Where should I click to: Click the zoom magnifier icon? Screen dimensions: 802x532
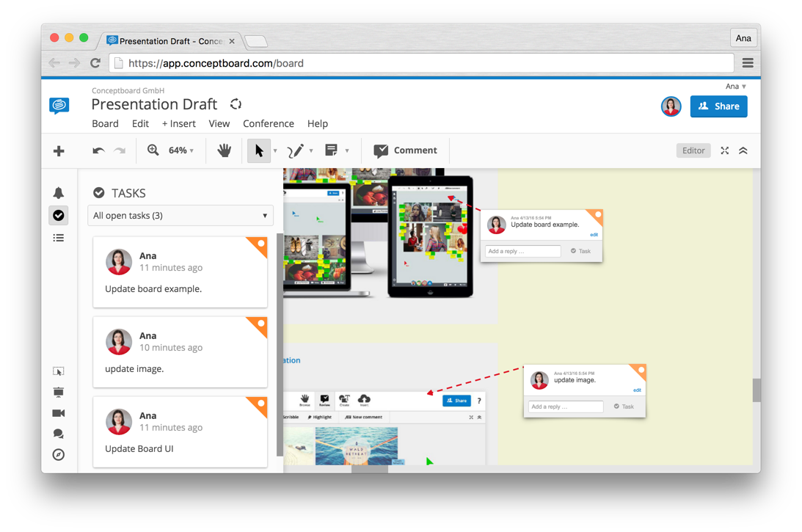153,150
